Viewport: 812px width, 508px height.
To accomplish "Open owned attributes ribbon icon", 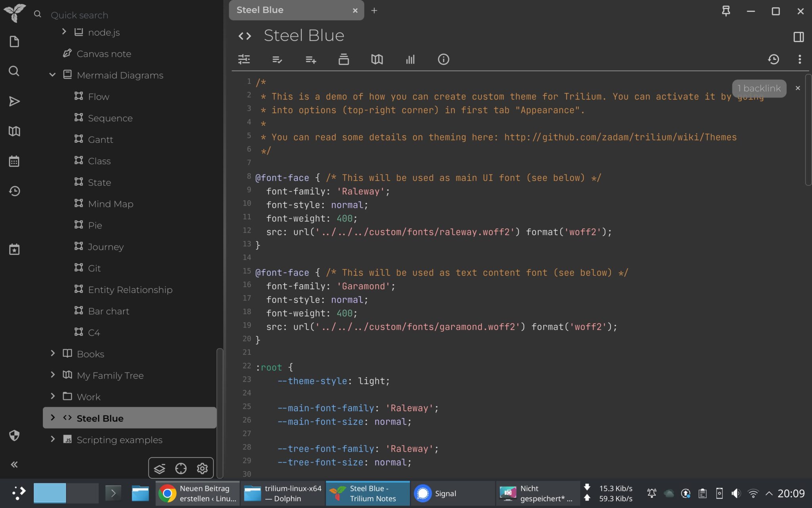I will 277,60.
